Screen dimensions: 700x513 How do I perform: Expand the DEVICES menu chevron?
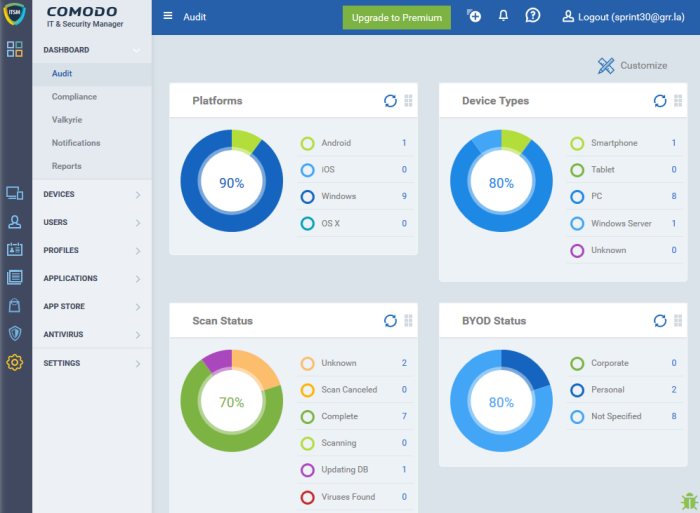(x=138, y=195)
